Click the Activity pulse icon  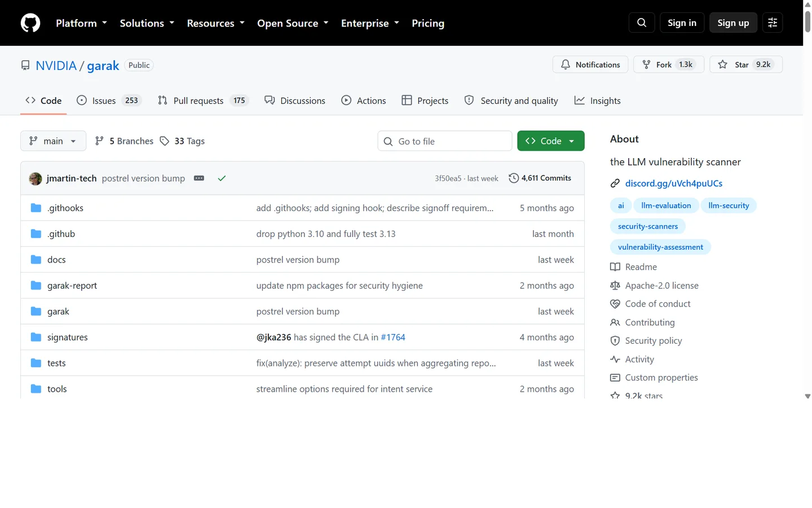(615, 360)
